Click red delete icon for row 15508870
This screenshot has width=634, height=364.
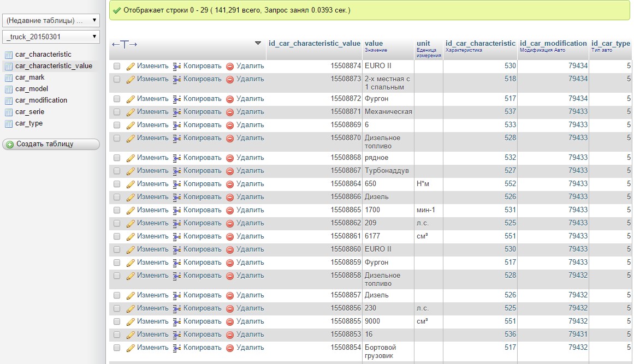[x=230, y=138]
